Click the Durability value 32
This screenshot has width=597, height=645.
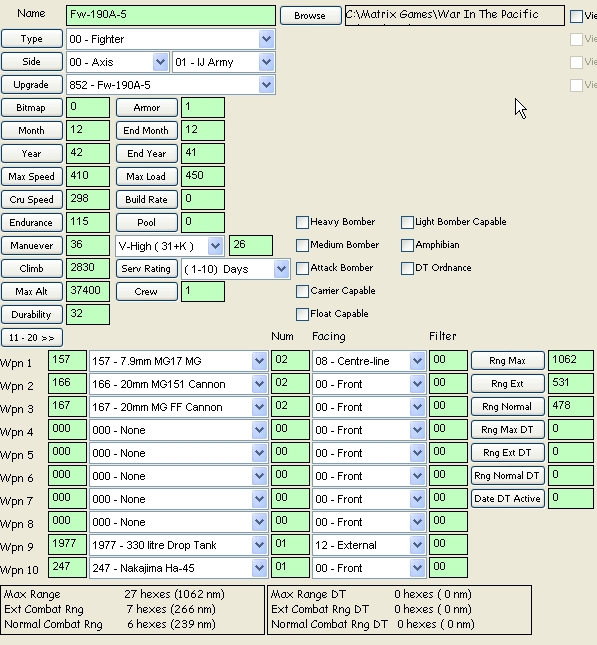[88, 315]
